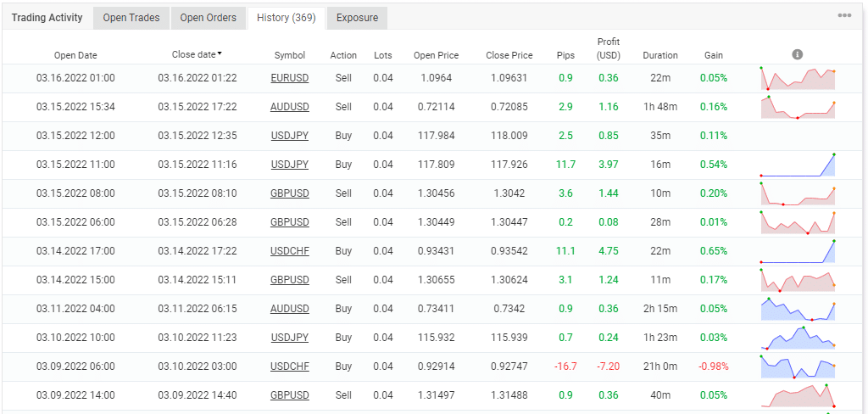Switch to the Open Orders tab
The width and height of the screenshot is (868, 414).
(209, 18)
